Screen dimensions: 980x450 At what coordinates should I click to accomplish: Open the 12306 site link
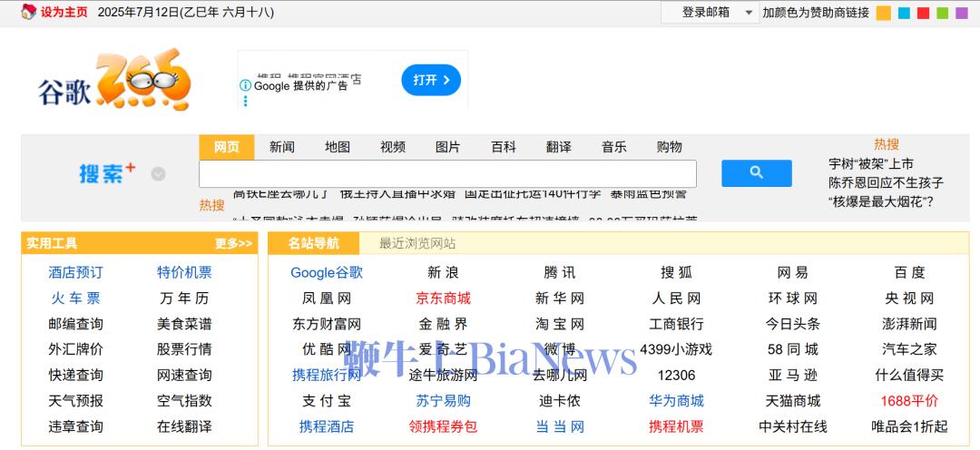click(676, 375)
